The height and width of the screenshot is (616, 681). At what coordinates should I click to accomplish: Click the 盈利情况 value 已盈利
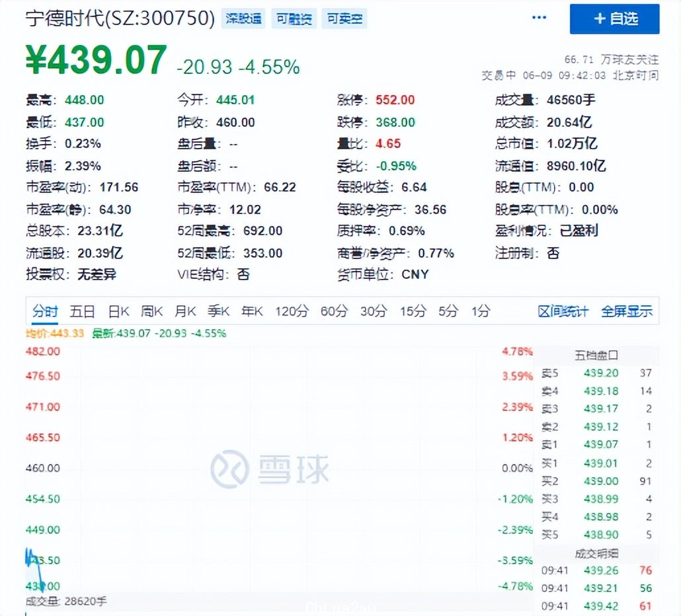(x=579, y=231)
